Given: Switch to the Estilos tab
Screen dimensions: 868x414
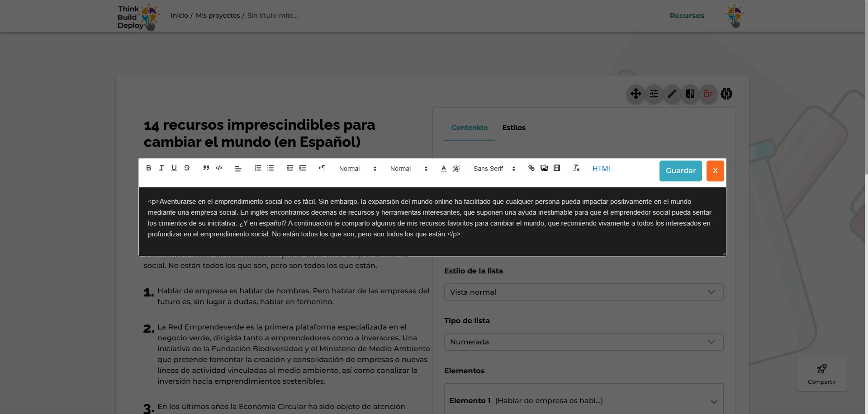Looking at the screenshot, I should tap(514, 127).
